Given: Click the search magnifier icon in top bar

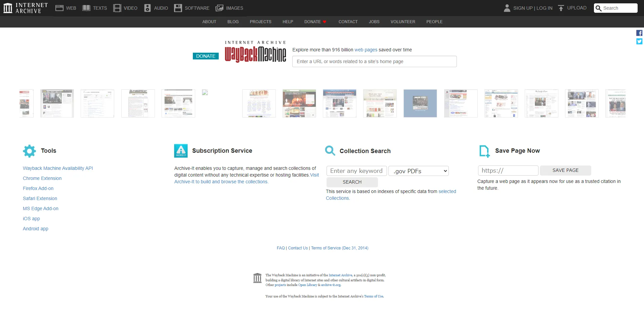Looking at the screenshot, I should (598, 8).
